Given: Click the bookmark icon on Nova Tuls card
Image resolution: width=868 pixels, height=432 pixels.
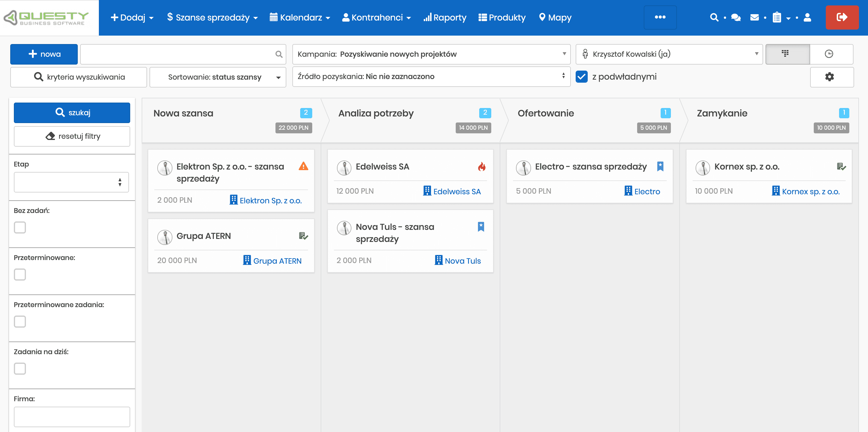Looking at the screenshot, I should [481, 227].
